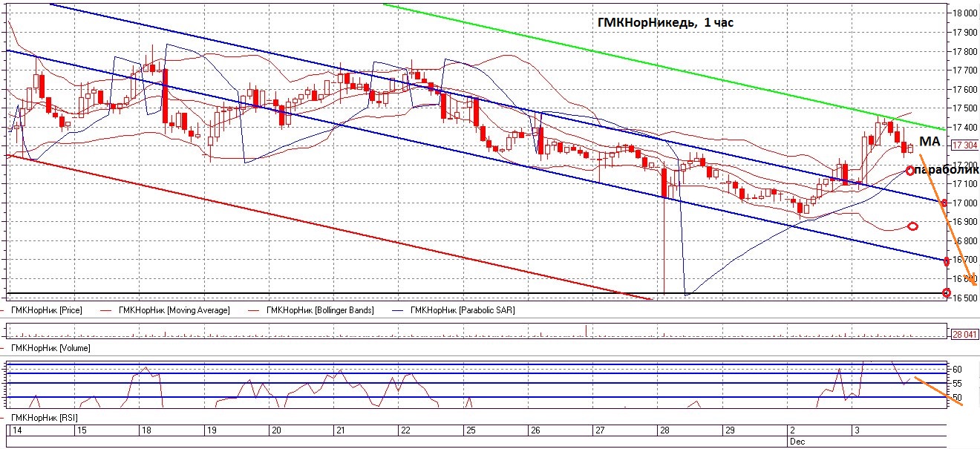Click date label 21 on time axis
The height and width of the screenshot is (449, 980).
click(340, 430)
